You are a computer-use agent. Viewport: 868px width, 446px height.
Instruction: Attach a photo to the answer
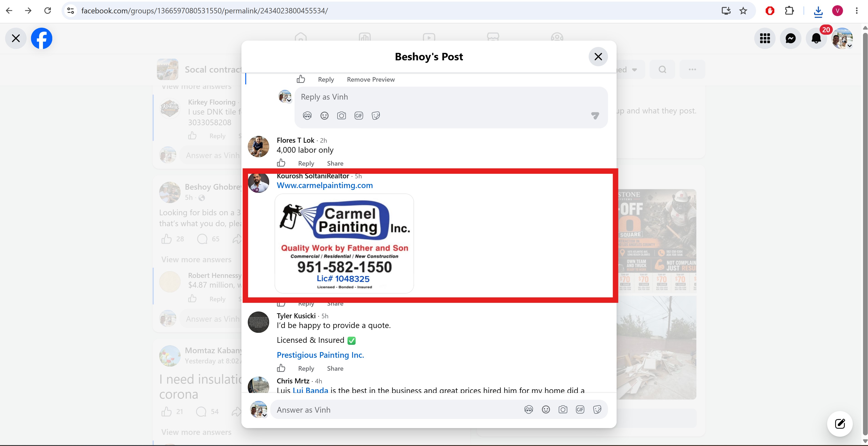(x=563, y=410)
